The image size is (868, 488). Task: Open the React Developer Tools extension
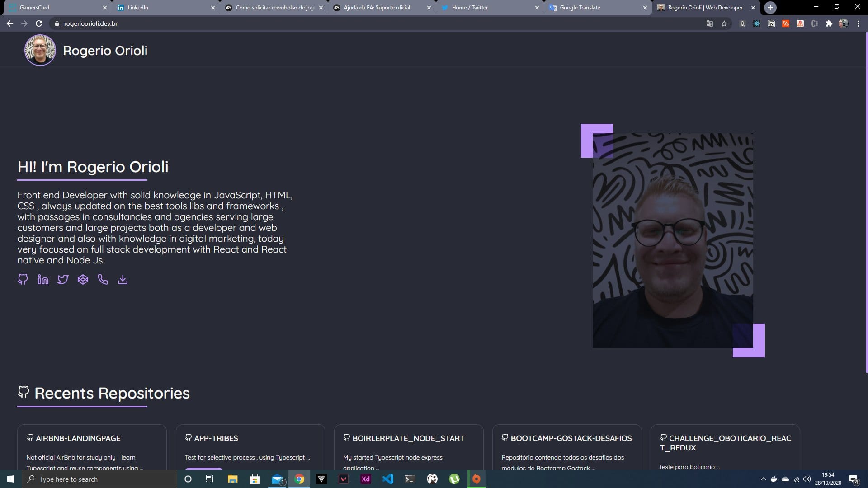[756, 23]
